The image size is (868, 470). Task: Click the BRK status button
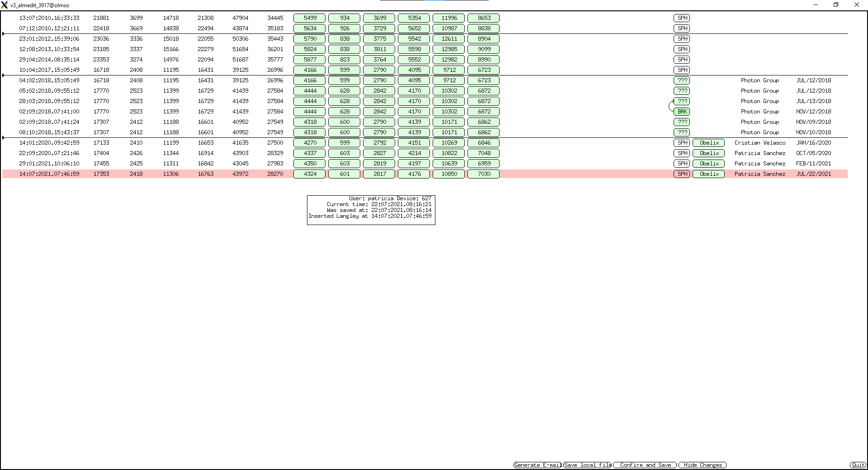pos(682,112)
